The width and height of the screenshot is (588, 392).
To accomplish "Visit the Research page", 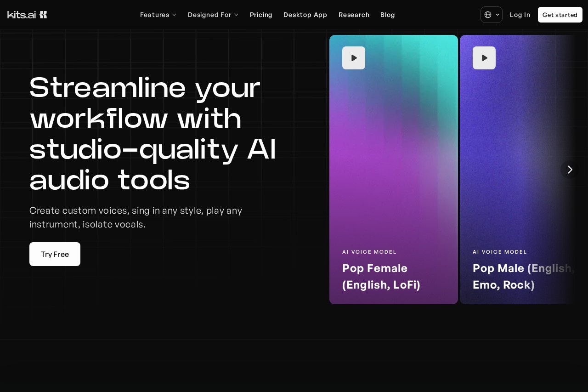I will click(x=354, y=15).
